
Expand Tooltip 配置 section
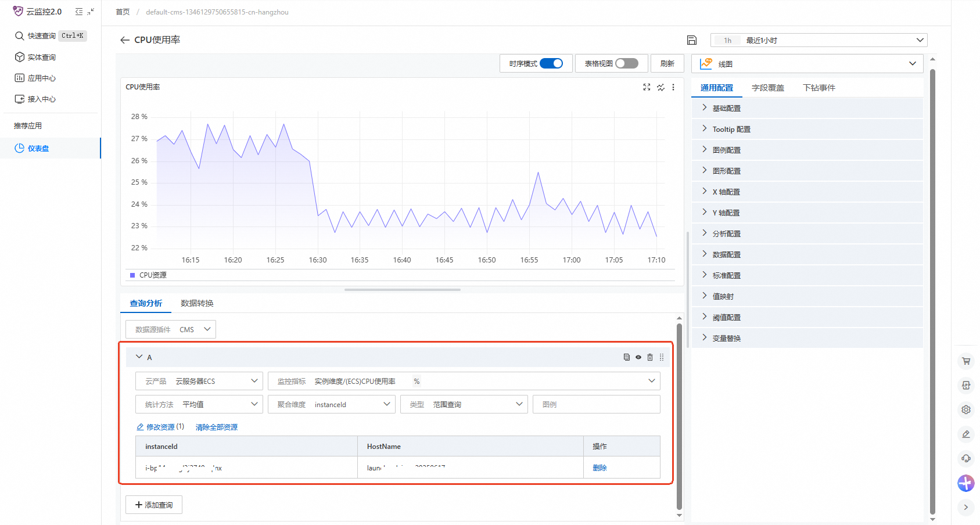tap(807, 129)
